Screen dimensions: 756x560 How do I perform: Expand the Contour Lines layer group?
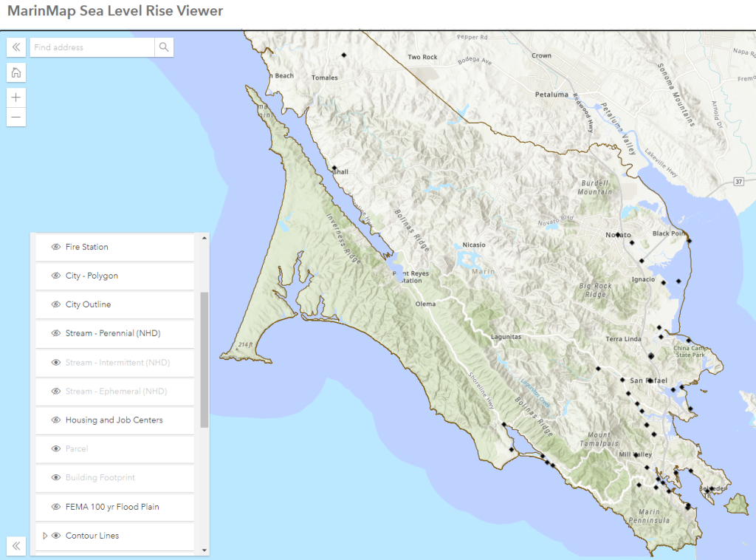point(44,536)
